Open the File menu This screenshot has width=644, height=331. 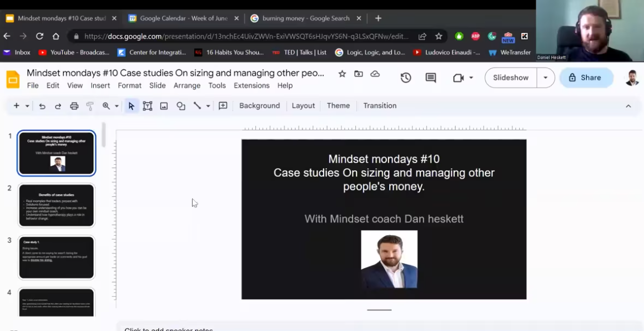(33, 85)
